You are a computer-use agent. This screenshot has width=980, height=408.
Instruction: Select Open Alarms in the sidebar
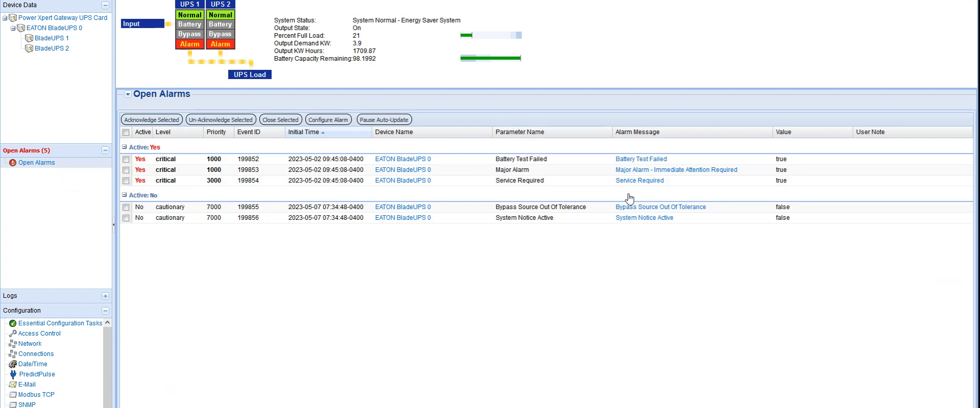click(37, 163)
